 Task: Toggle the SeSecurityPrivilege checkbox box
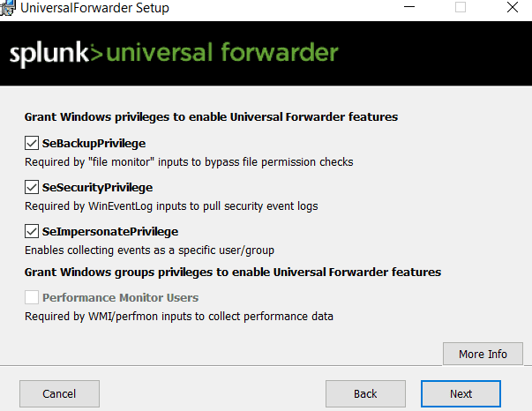pos(33,187)
